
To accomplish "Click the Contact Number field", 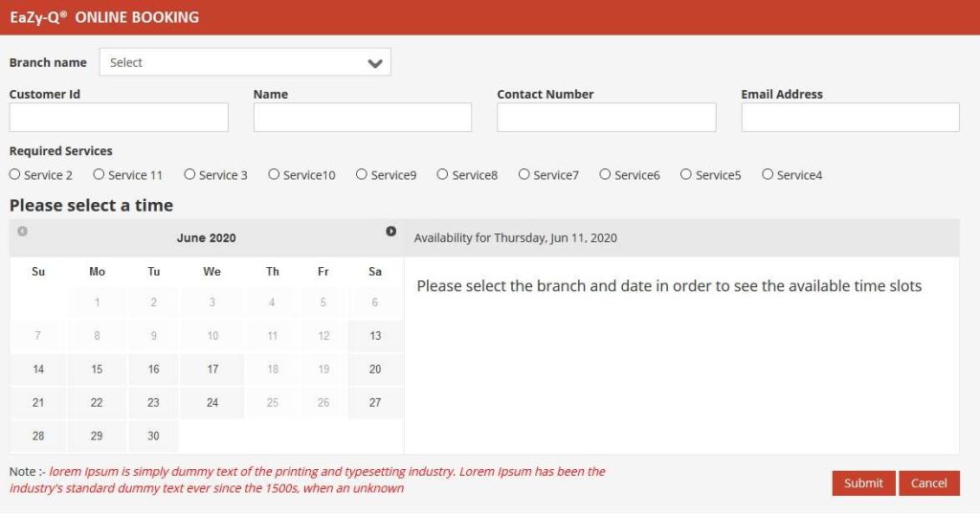I will (606, 118).
